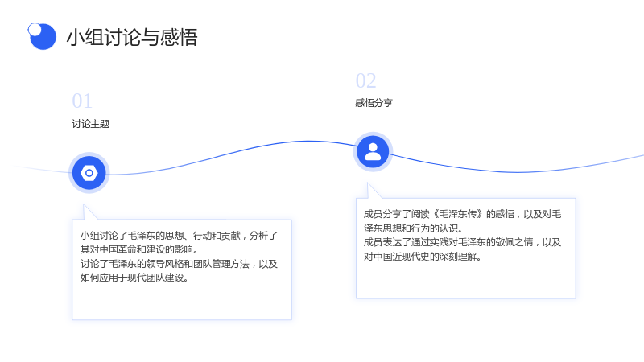
Task: Click the left text box about 小组讨论了毛泽东的思想
Action: (x=182, y=269)
